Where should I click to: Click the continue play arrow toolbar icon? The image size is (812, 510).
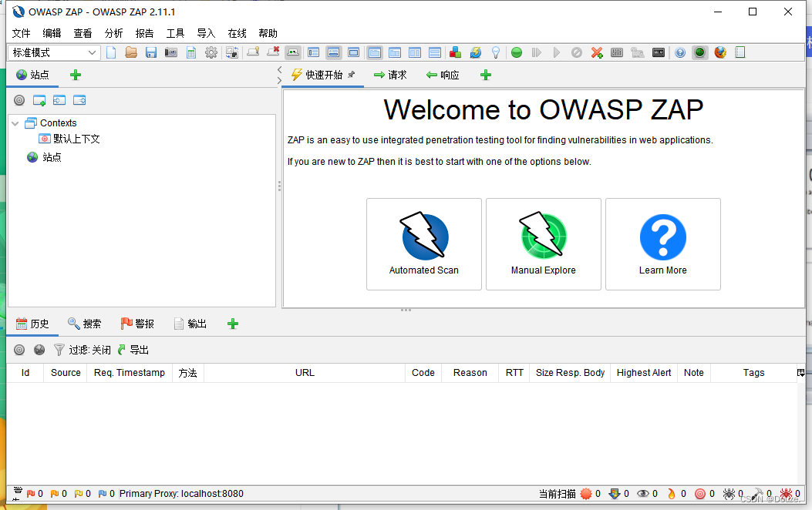(x=556, y=52)
